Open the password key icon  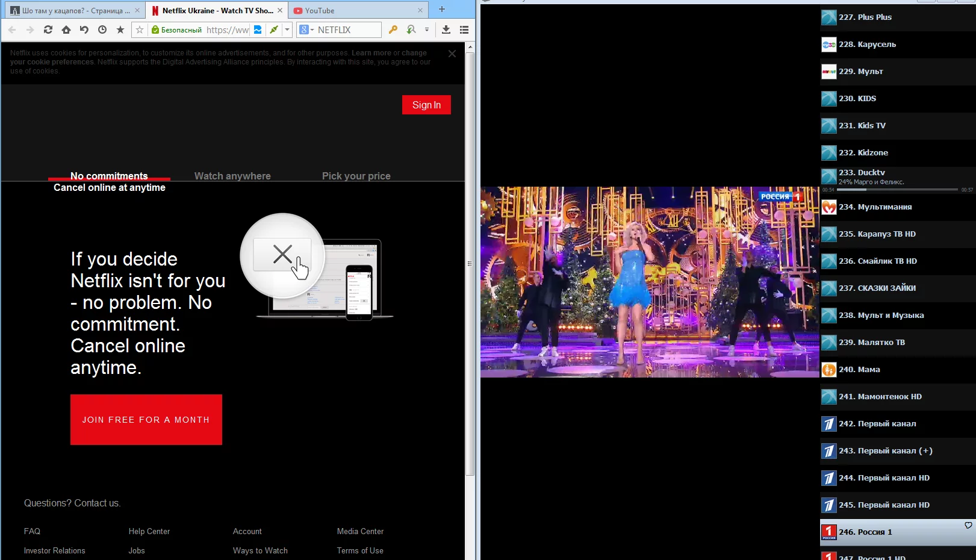point(393,30)
